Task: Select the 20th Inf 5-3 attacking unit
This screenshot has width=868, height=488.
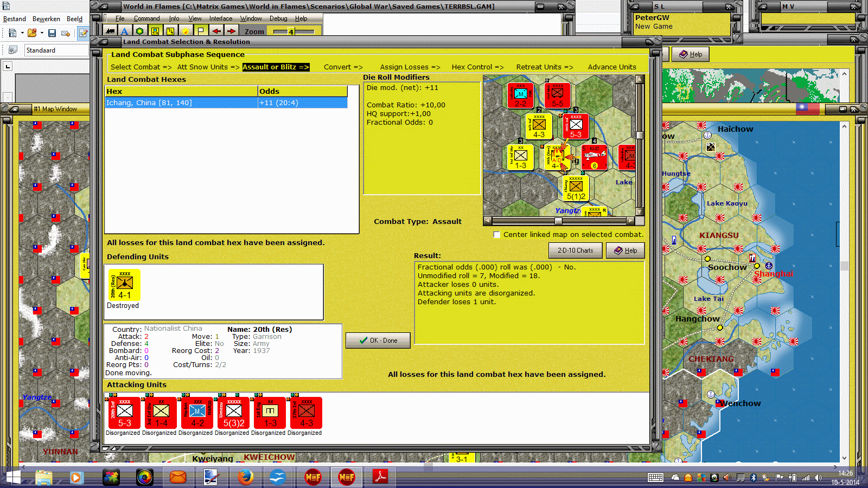Action: click(124, 413)
